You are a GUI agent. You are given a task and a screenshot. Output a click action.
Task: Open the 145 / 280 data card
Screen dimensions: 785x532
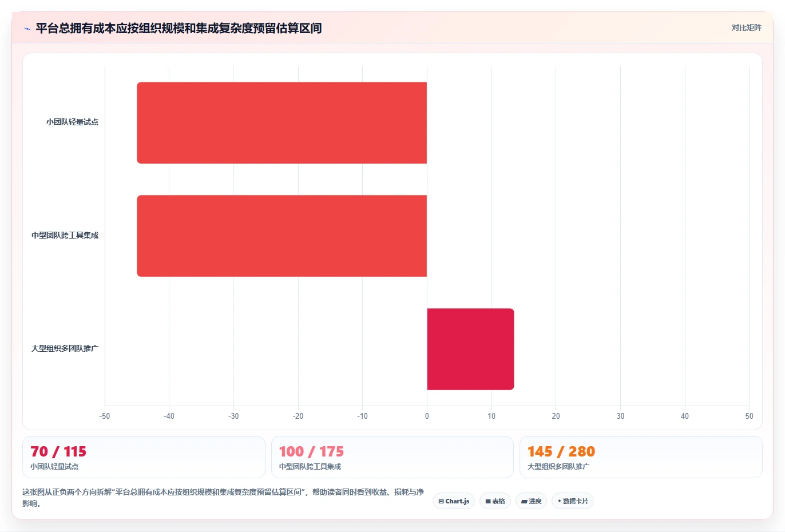[x=641, y=457]
